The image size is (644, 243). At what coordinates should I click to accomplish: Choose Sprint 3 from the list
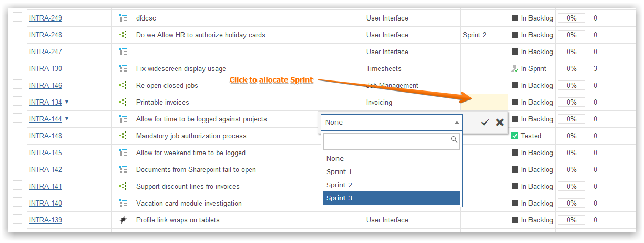(x=392, y=198)
